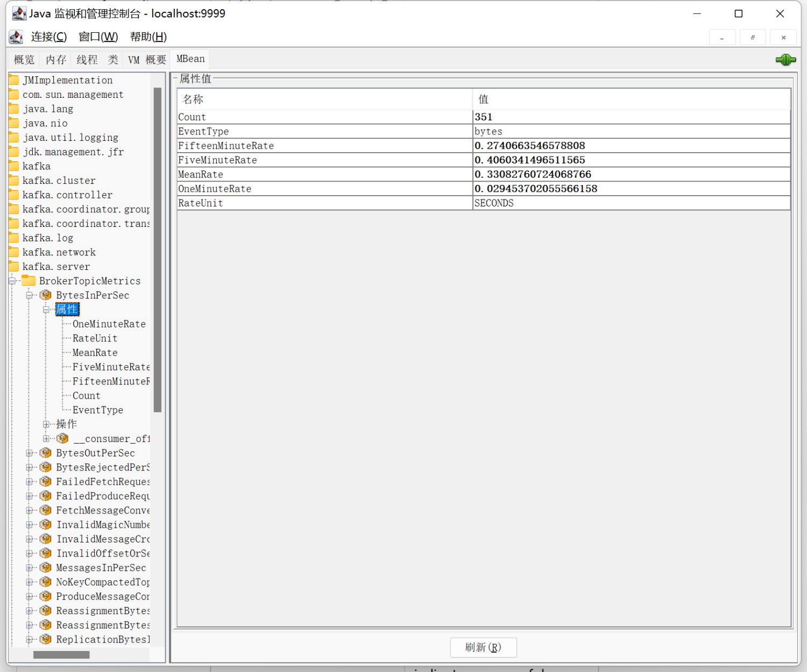This screenshot has width=807, height=672.
Task: Click the EventType bytes value cell
Action: (632, 132)
